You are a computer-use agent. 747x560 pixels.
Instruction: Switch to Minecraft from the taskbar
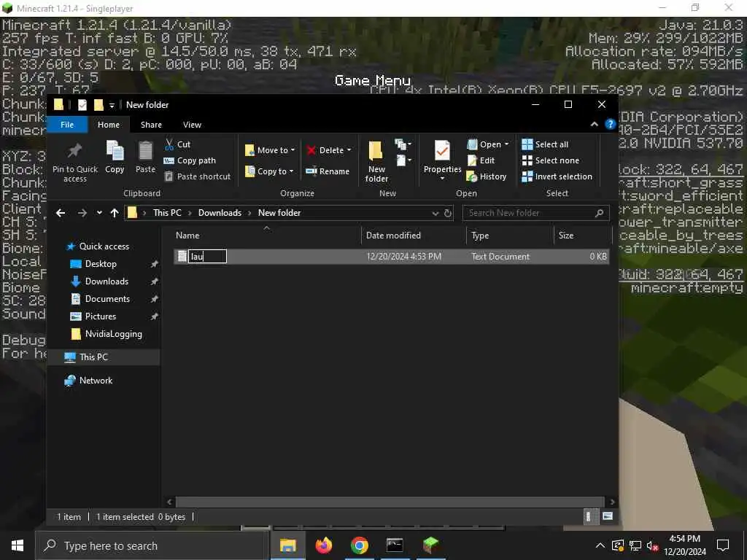pos(430,545)
